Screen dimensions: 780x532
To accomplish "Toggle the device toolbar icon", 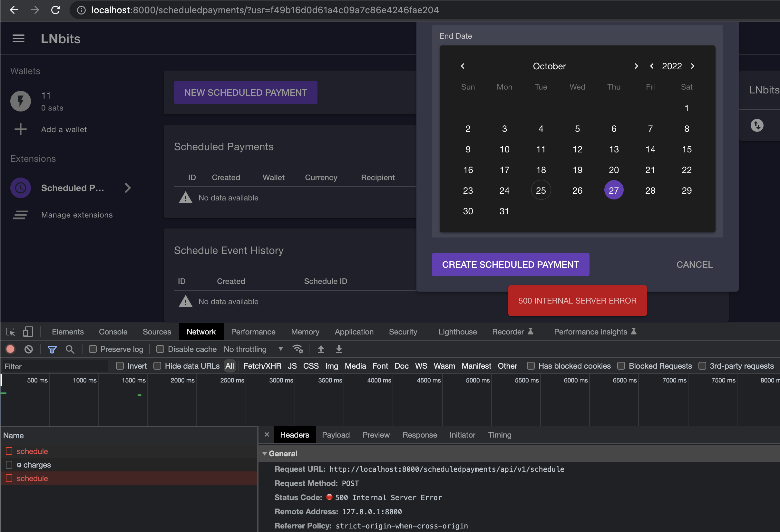I will point(28,332).
